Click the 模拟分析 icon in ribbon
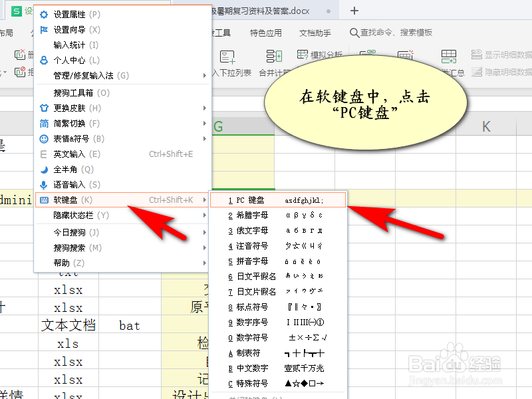This screenshot has height=399, width=532. click(303, 55)
